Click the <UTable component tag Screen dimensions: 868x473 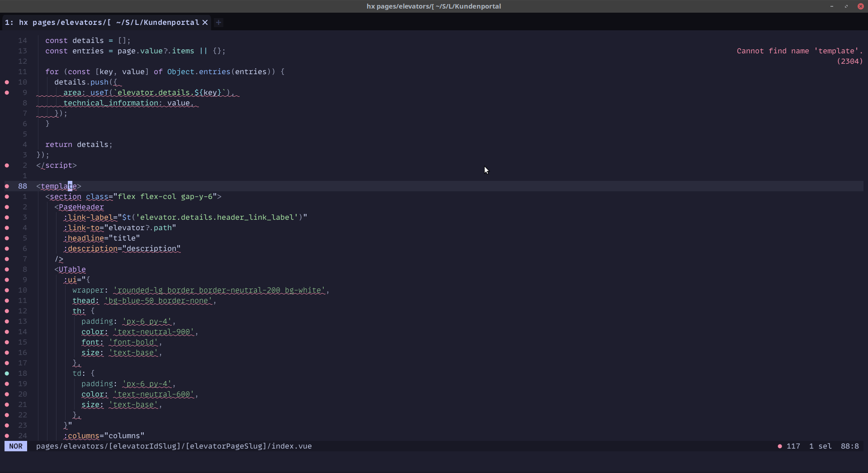coord(70,270)
